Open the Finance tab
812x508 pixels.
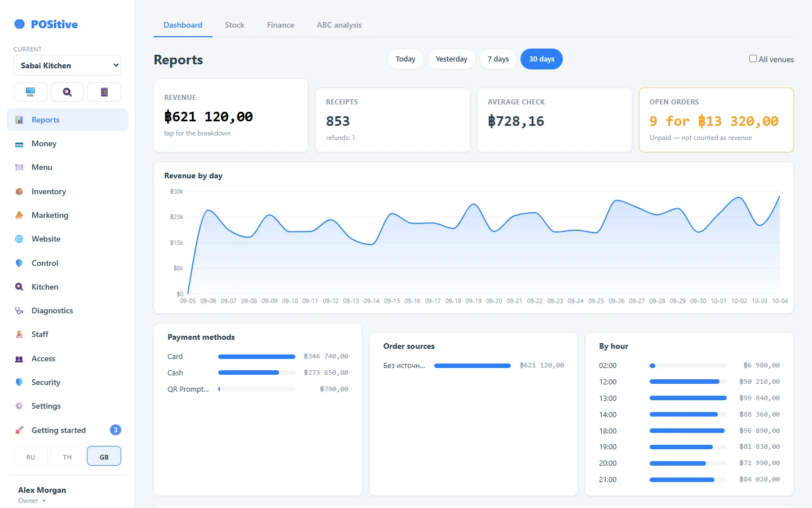(281, 25)
